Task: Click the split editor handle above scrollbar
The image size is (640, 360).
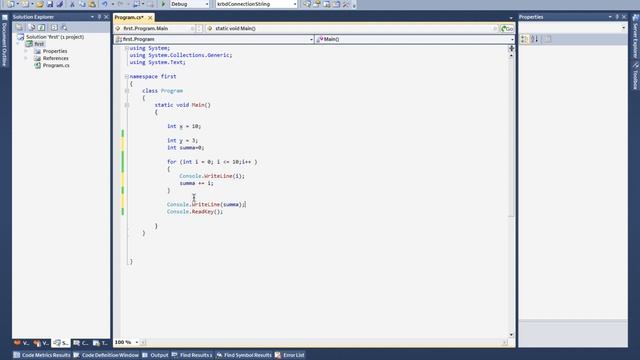Action: (511, 48)
